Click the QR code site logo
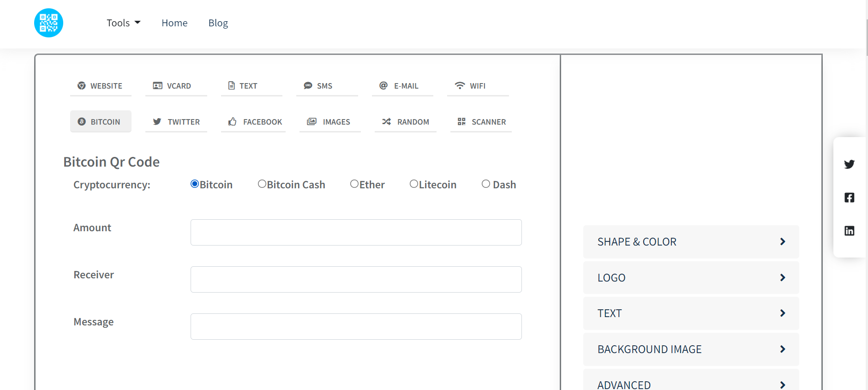Screen dimensions: 868x390 click(x=48, y=23)
